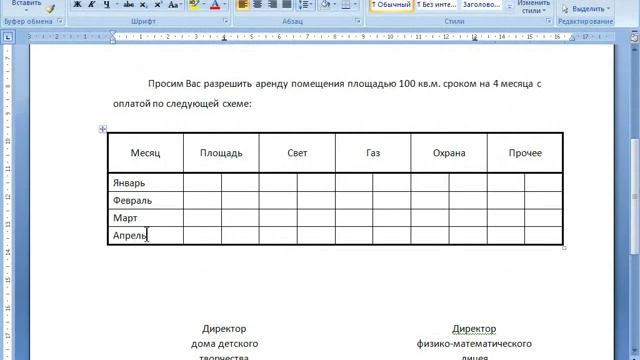Open Изменить стили menu
640x360 pixels.
[x=533, y=7]
